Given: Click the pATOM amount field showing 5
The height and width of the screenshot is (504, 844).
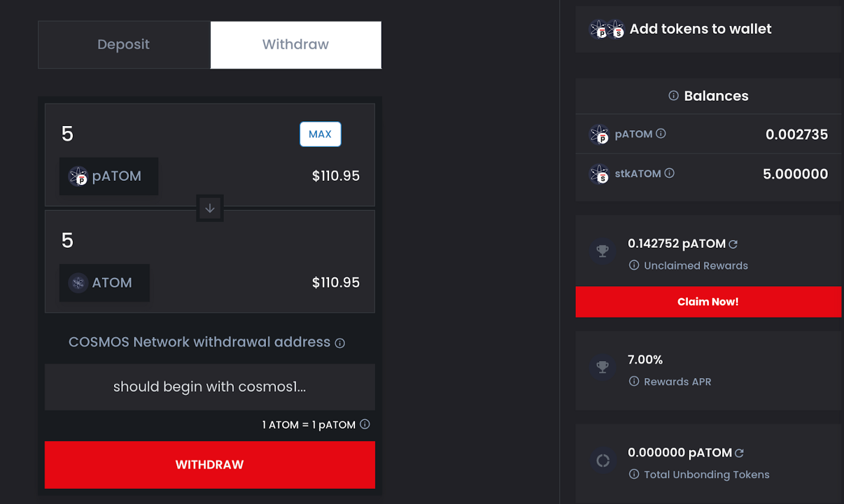Looking at the screenshot, I should tap(175, 134).
